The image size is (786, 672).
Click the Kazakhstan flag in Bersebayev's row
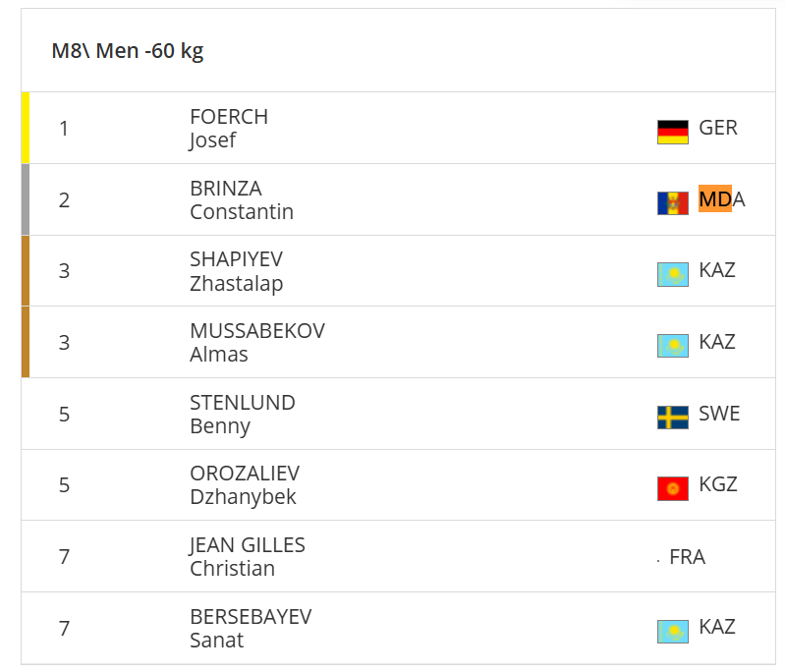(x=672, y=631)
